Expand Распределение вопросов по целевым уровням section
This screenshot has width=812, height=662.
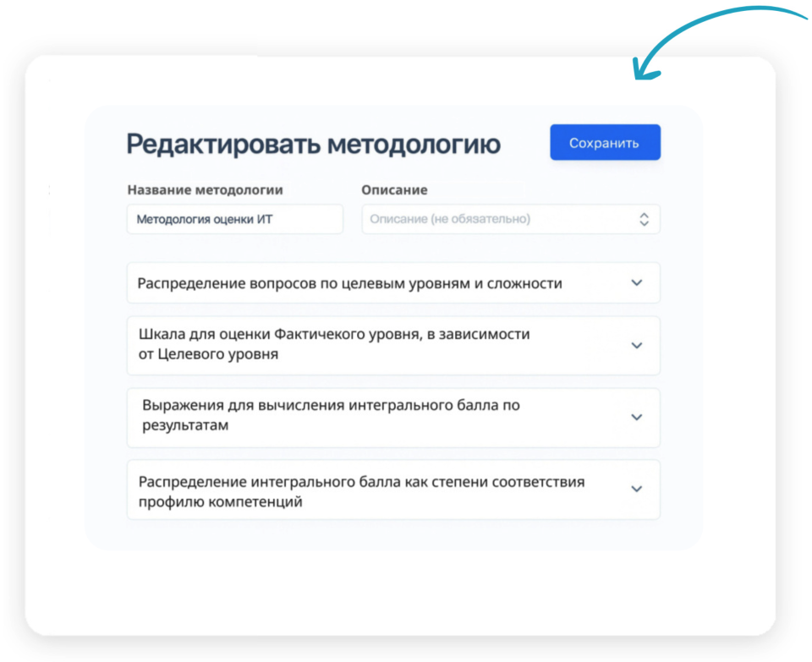point(393,283)
